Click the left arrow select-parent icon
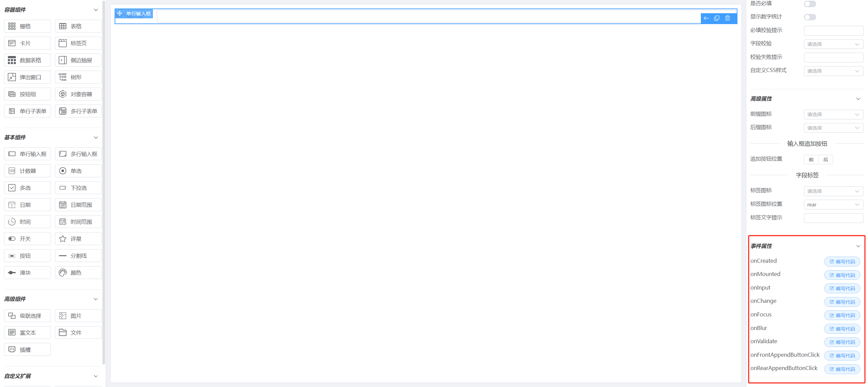Viewport: 868px width, 387px height. [x=706, y=18]
